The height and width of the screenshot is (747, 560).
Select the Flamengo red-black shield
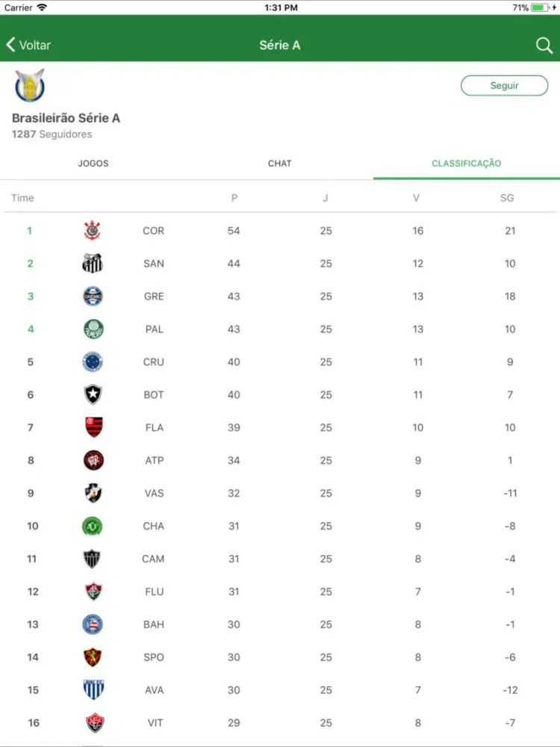pyautogui.click(x=94, y=427)
